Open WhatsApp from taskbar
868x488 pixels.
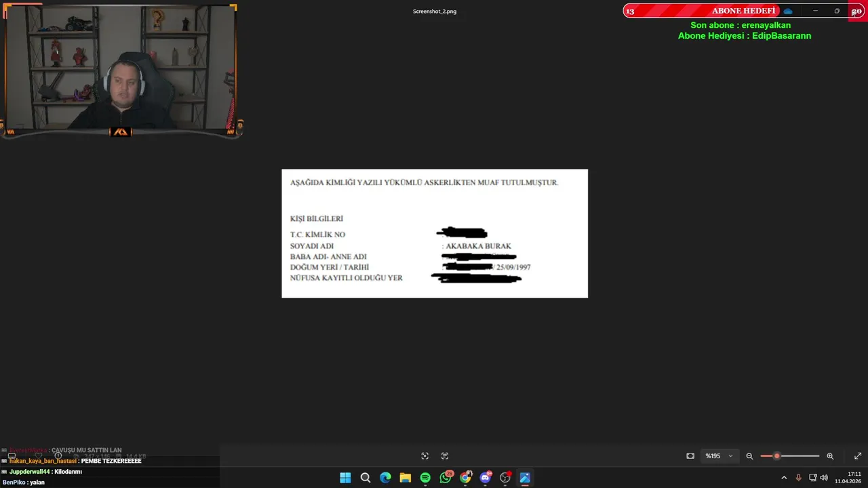coord(446,478)
